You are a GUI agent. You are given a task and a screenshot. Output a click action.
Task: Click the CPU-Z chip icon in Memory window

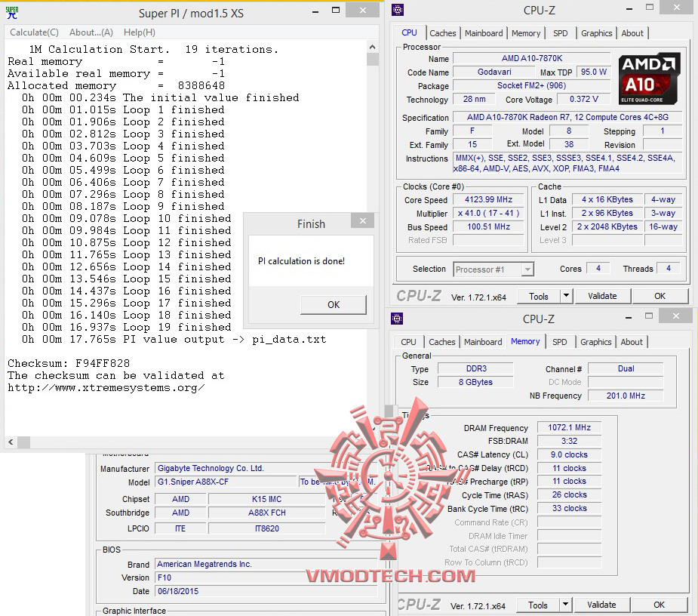(397, 319)
